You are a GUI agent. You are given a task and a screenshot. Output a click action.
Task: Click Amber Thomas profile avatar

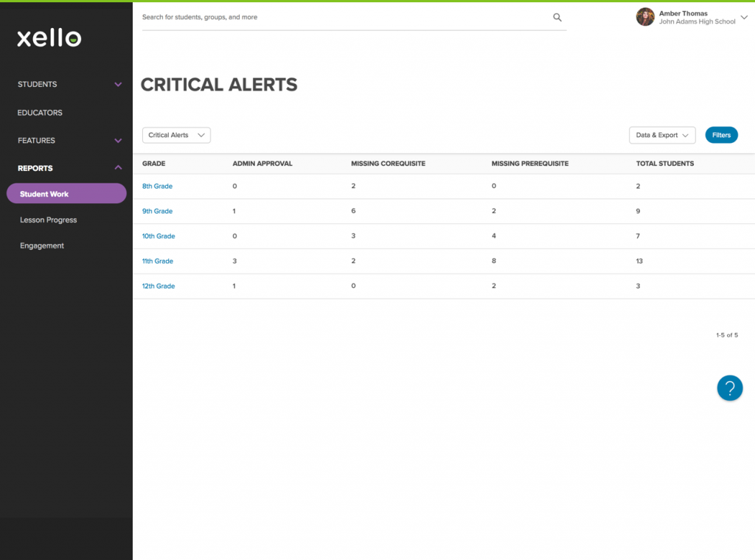645,17
